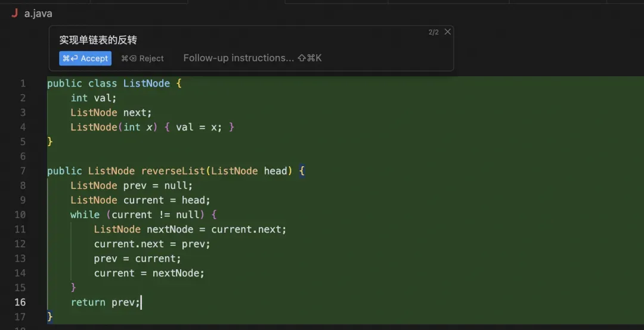The height and width of the screenshot is (330, 644).
Task: Click line number 7 in the gutter
Action: (23, 171)
